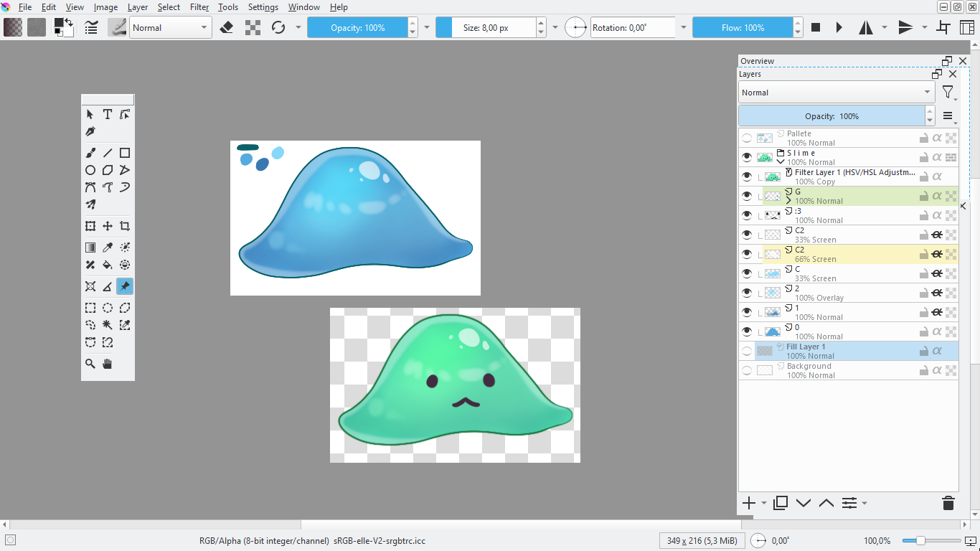Screen dimensions: 980x551
Task: Open the Layer menu
Action: tap(137, 7)
